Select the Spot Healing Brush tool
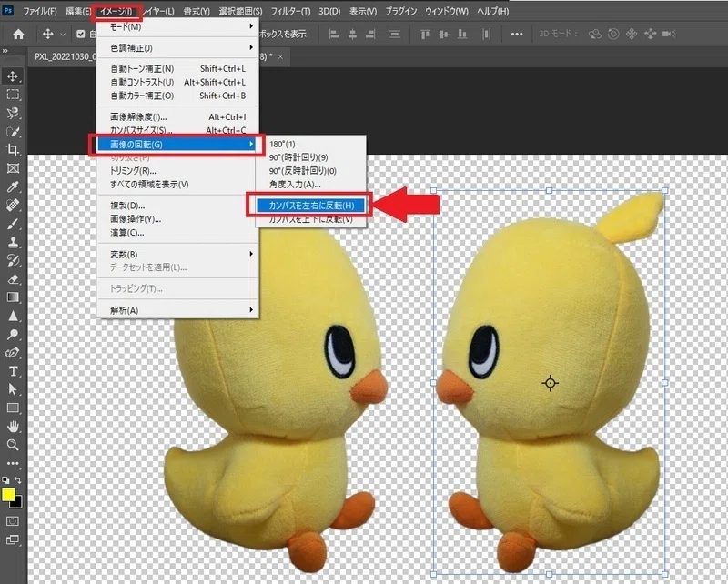 [x=13, y=206]
